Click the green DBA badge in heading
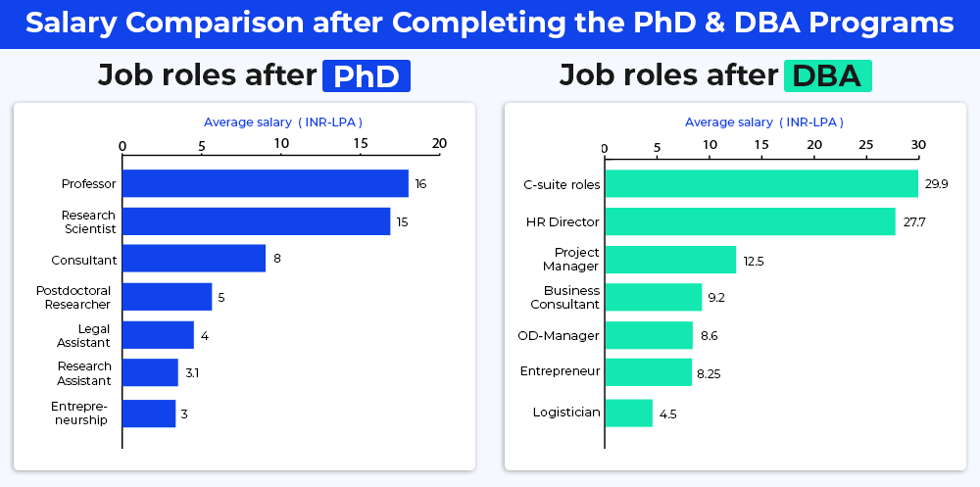The width and height of the screenshot is (980, 487). coord(827,76)
